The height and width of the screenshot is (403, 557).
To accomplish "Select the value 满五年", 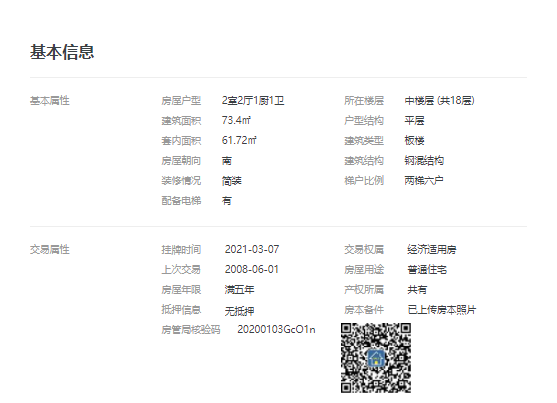I will pyautogui.click(x=239, y=290).
